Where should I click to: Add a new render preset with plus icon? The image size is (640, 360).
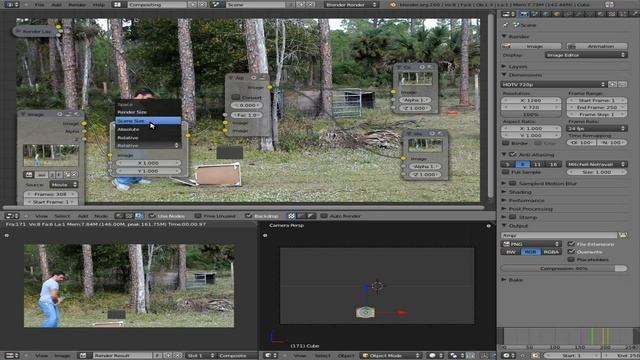(x=613, y=84)
